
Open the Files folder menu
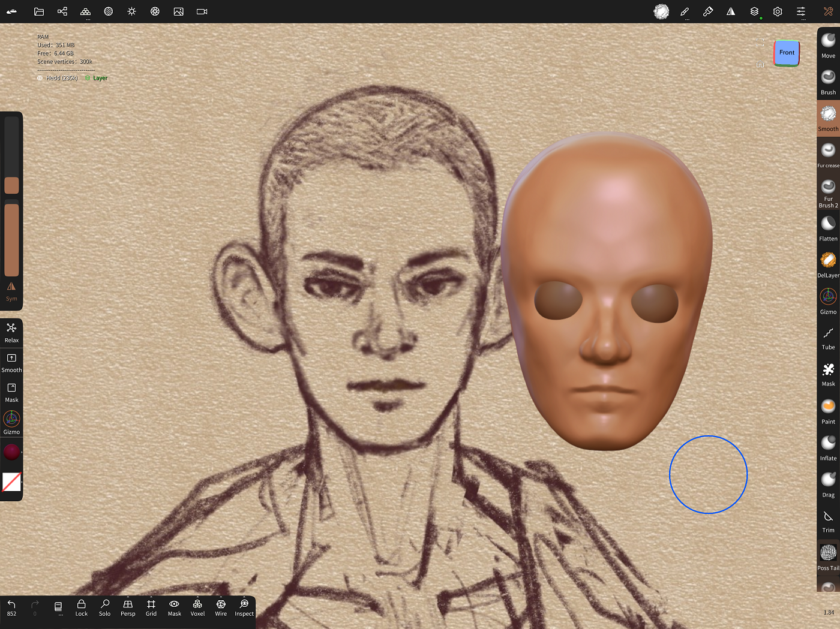39,11
